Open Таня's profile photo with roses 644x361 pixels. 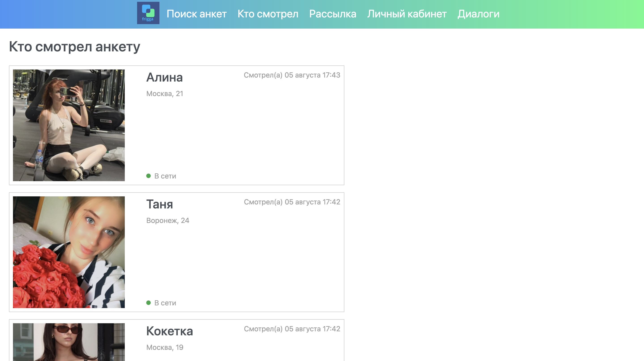(69, 252)
